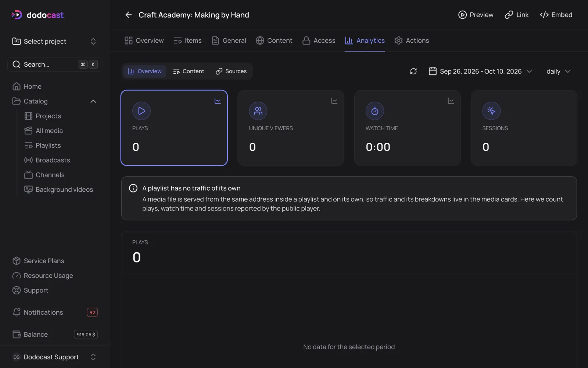Viewport: 588px width, 368px height.
Task: Click the cursor icon in the Sessions card
Action: [491, 111]
